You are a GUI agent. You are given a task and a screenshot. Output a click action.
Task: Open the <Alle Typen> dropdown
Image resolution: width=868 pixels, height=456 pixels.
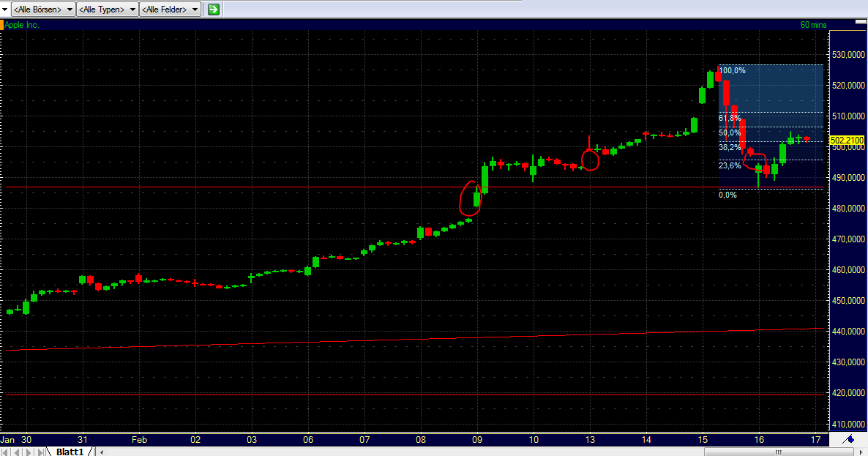105,10
